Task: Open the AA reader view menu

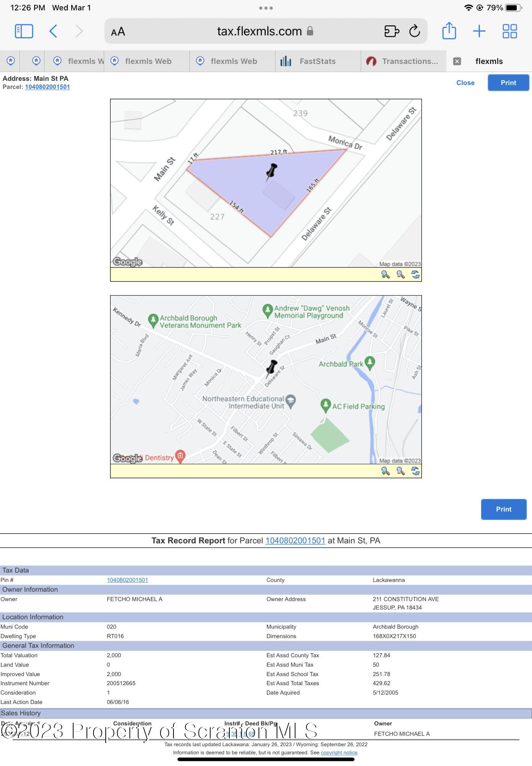Action: pyautogui.click(x=118, y=32)
